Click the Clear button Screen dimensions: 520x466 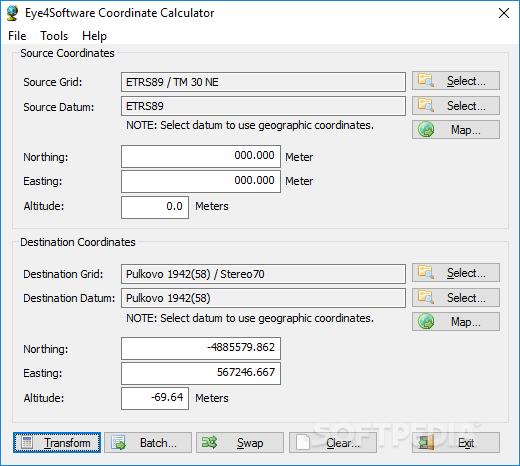coord(333,443)
